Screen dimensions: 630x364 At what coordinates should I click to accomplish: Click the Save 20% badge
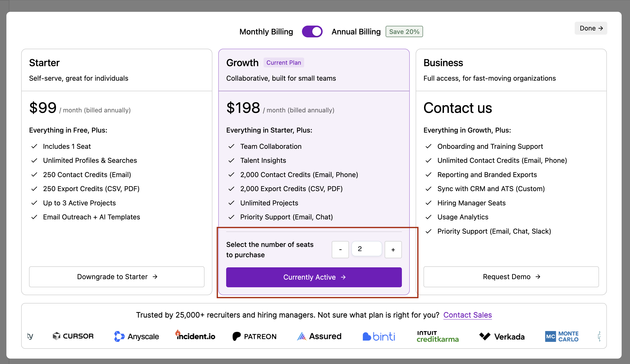point(404,32)
